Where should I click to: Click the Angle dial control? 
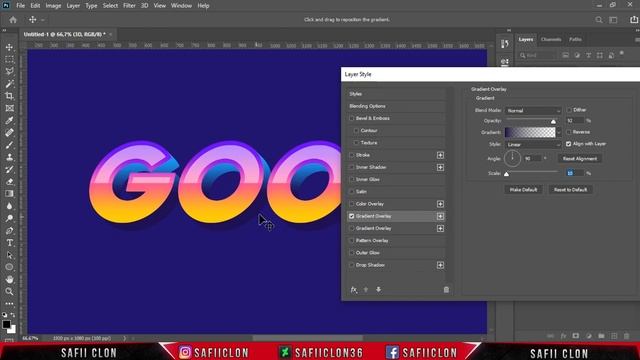click(x=512, y=158)
